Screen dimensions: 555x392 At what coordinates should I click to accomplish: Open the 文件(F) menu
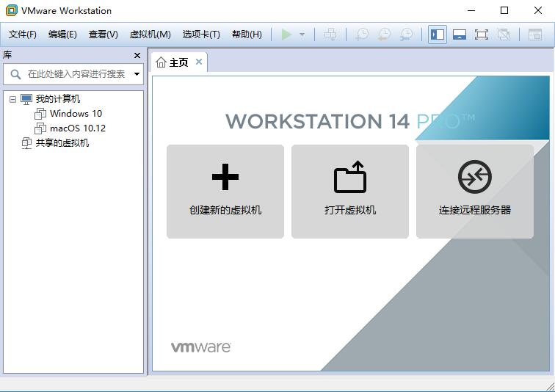[x=23, y=35]
